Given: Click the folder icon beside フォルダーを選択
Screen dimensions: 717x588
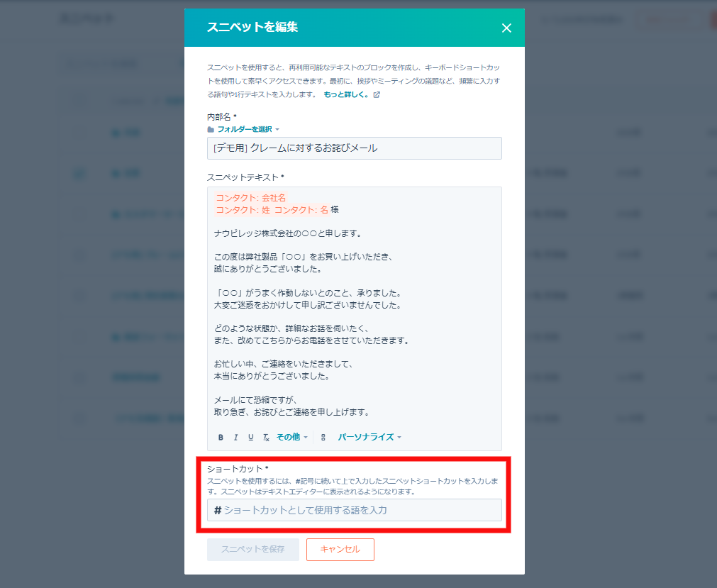Looking at the screenshot, I should click(211, 129).
